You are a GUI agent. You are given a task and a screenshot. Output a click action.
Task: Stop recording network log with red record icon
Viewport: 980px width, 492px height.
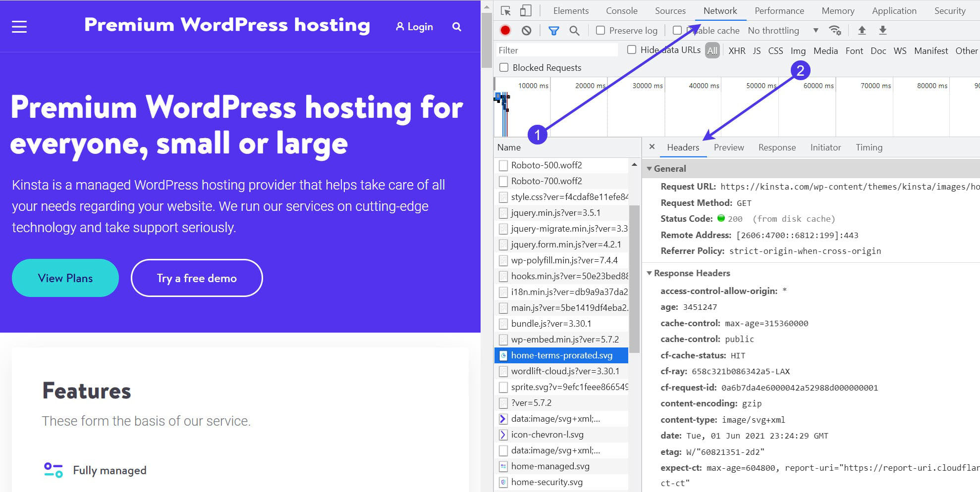(505, 30)
